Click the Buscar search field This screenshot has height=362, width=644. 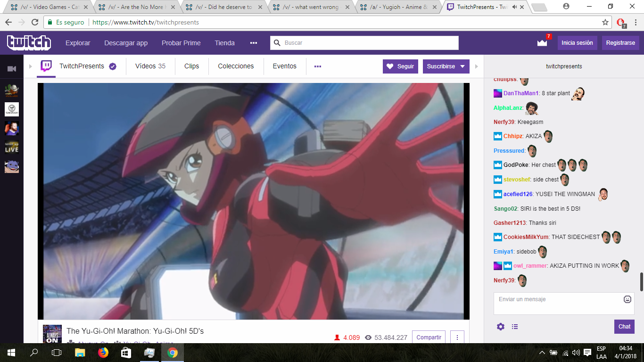coord(364,43)
